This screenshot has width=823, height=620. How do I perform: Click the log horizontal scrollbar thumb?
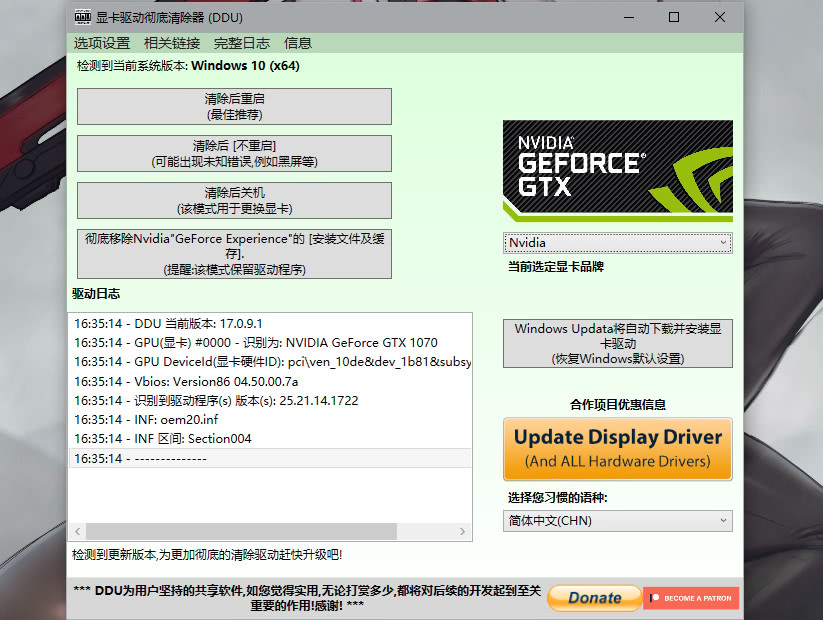tap(241, 531)
